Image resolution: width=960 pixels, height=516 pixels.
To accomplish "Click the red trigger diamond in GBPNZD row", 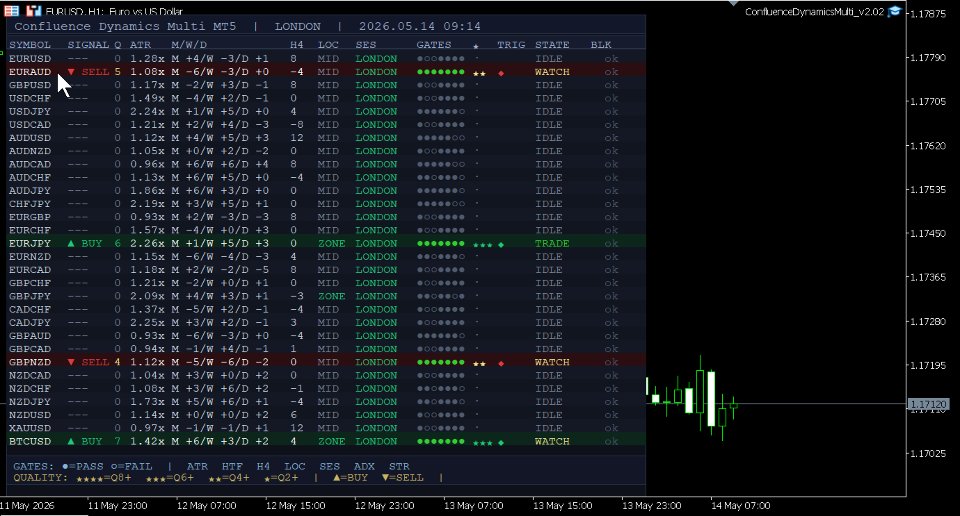I will [501, 363].
